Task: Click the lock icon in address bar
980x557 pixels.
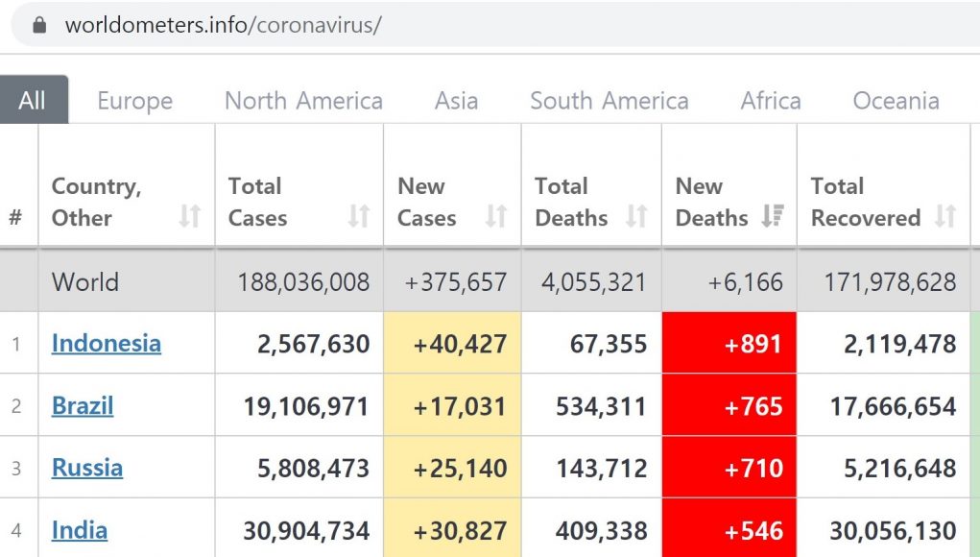Action: [x=39, y=25]
